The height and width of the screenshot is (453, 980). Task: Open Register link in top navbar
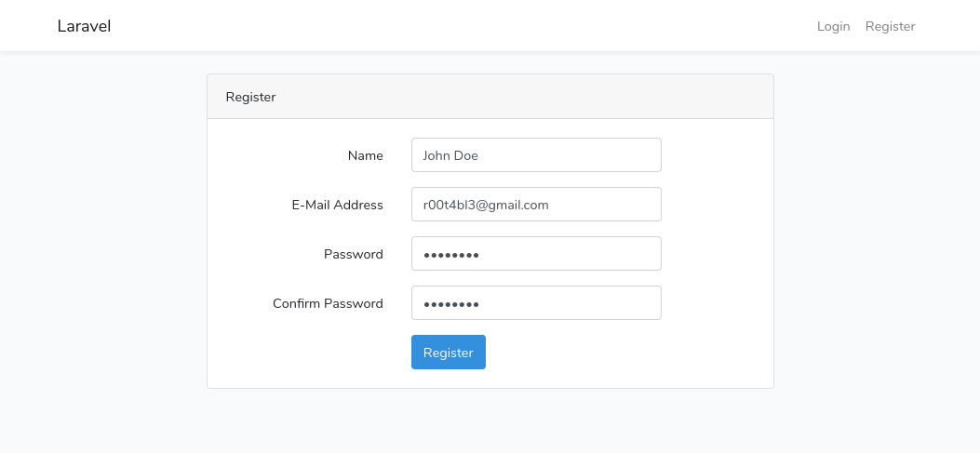tap(890, 26)
